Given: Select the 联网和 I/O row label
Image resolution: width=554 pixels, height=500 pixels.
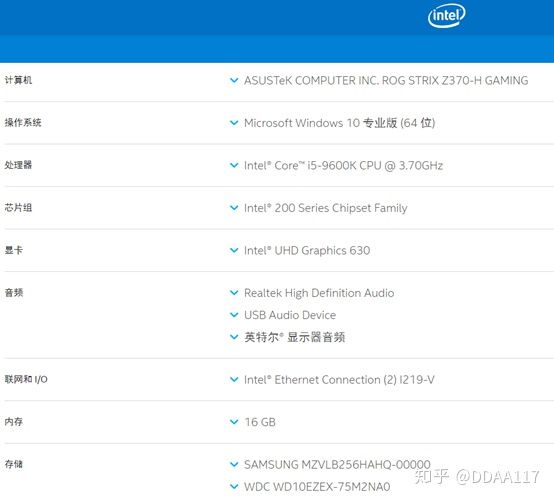Looking at the screenshot, I should (x=26, y=379).
